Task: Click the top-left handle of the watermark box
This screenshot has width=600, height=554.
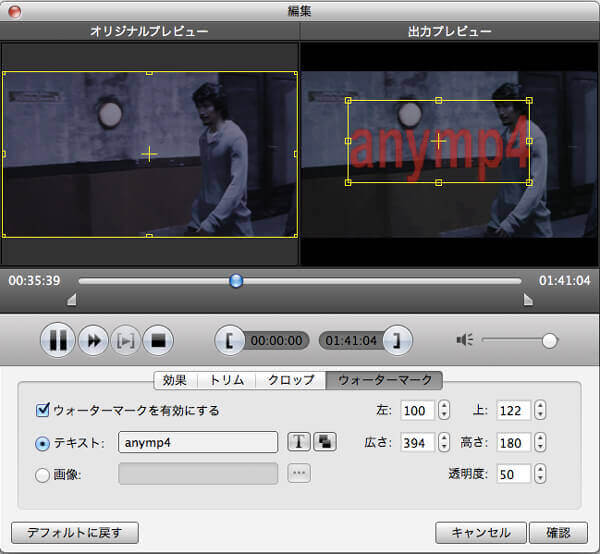Action: point(348,101)
